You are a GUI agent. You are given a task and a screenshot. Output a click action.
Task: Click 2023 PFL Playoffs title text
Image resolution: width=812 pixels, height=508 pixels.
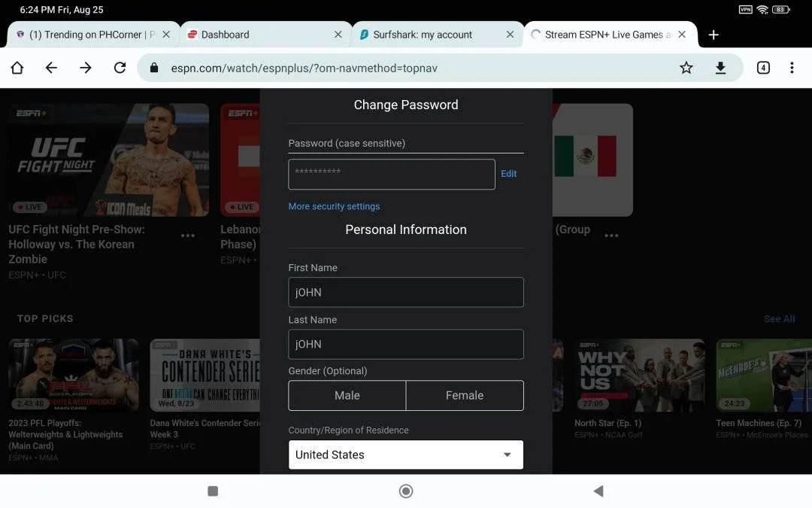pos(65,434)
